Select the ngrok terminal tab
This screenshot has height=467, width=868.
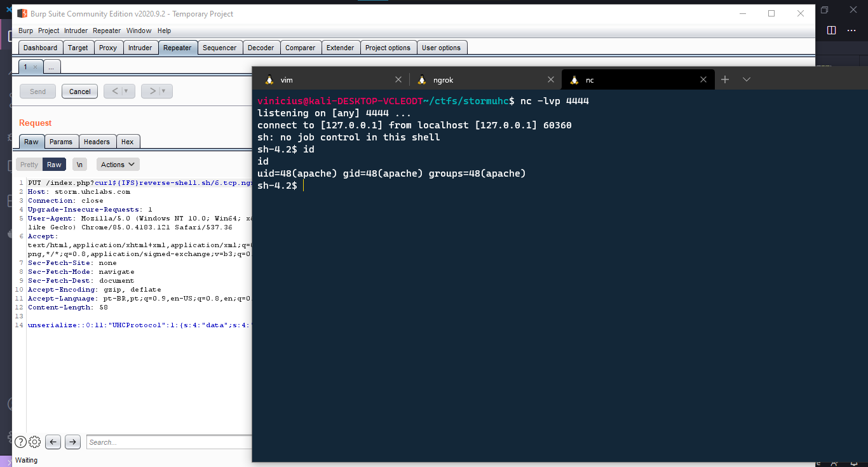(x=485, y=80)
